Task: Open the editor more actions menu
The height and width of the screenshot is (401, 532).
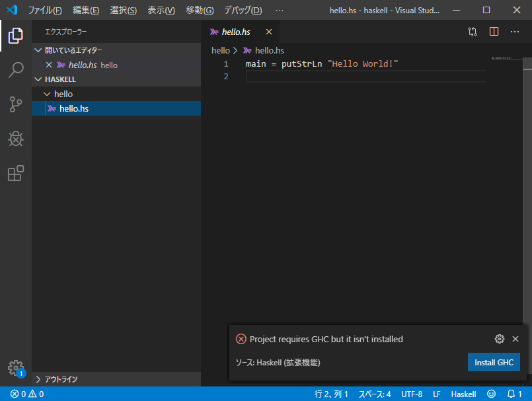Action: click(515, 31)
